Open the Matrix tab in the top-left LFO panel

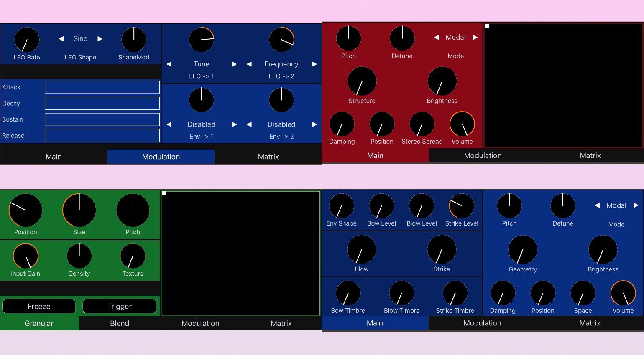(x=268, y=157)
